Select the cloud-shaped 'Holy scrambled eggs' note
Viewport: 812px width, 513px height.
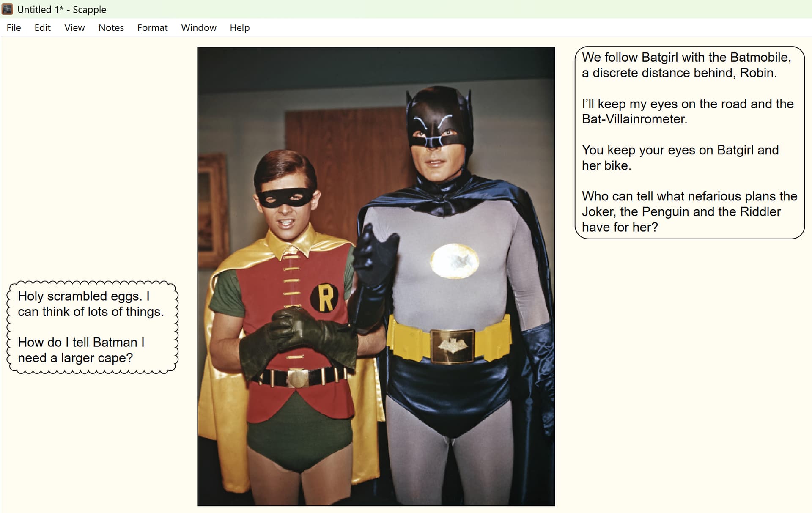point(93,327)
